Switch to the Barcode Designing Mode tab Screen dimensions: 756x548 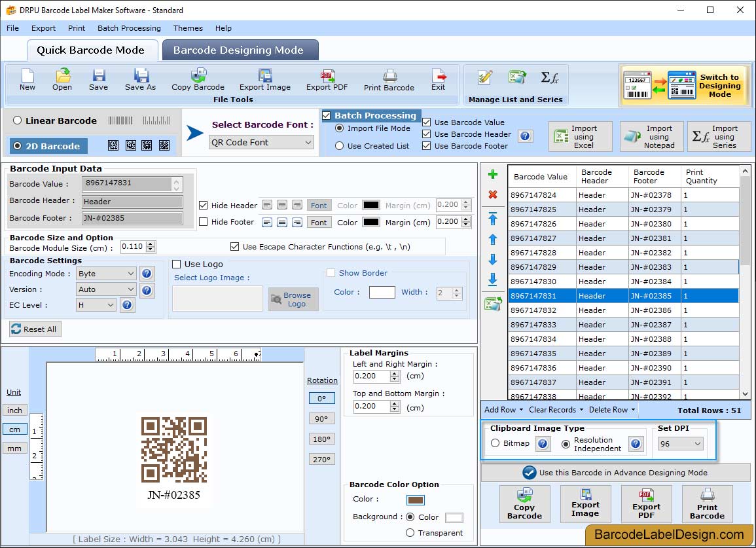[240, 50]
